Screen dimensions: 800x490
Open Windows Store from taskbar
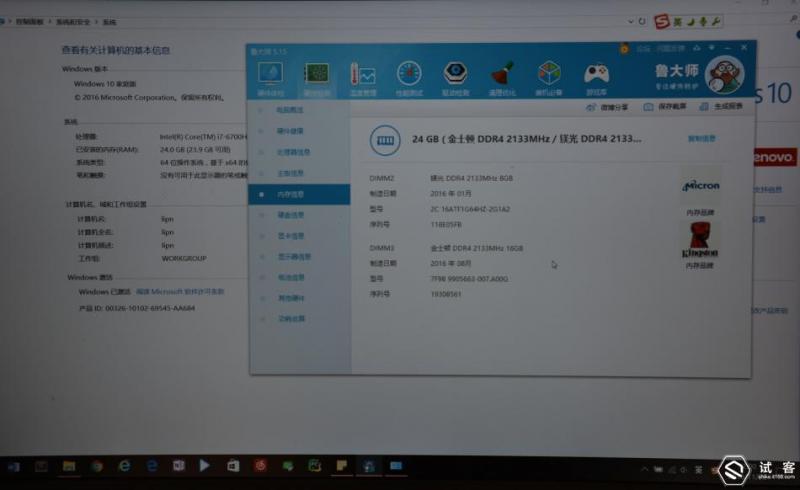pyautogui.click(x=233, y=466)
